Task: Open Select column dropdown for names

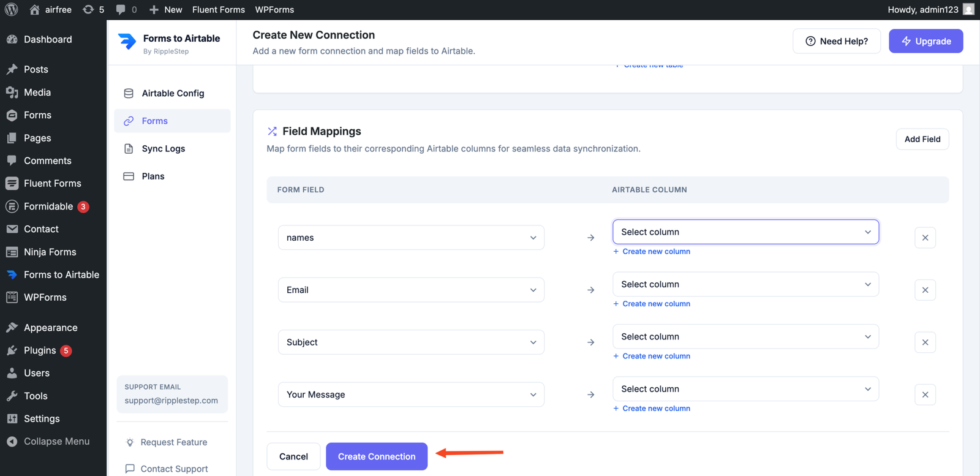Action: pos(746,232)
